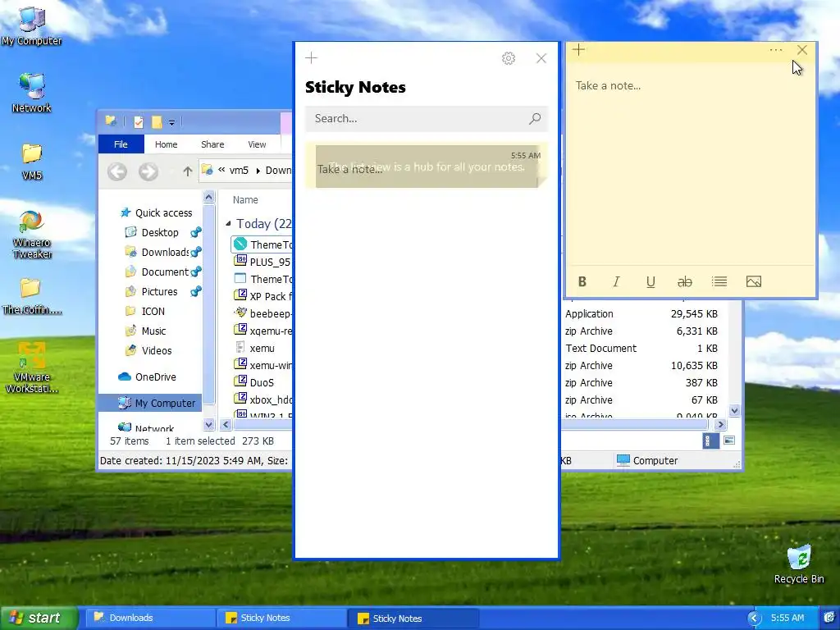Open Desktop in navigation pane

point(160,232)
